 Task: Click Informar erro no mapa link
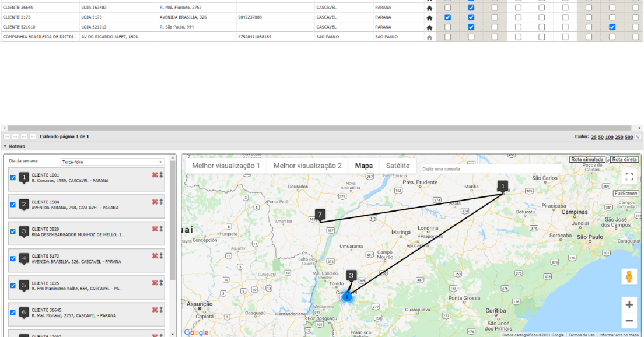(619, 335)
